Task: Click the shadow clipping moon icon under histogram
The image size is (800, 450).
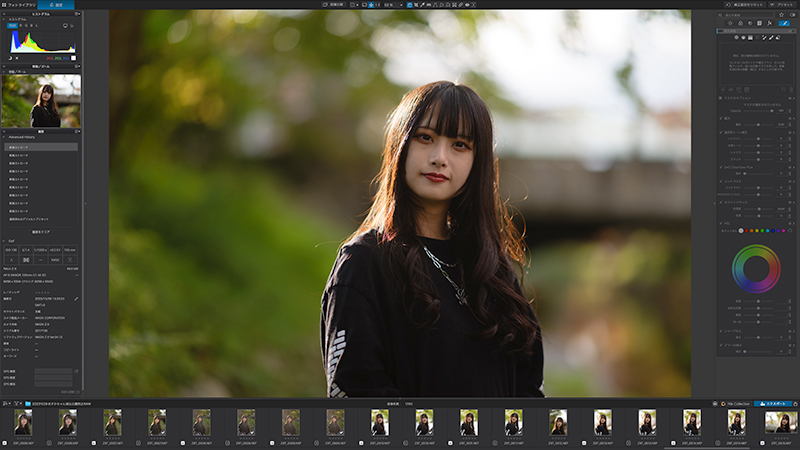Action: (10, 58)
